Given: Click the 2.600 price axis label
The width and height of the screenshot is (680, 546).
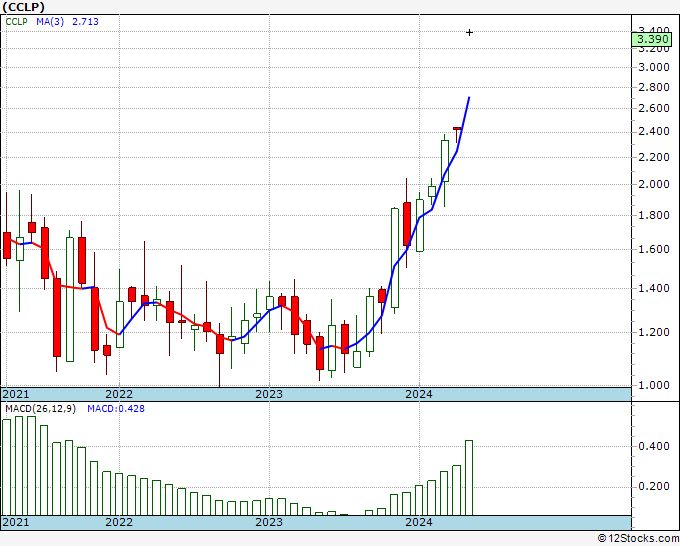Looking at the screenshot, I should [x=654, y=108].
